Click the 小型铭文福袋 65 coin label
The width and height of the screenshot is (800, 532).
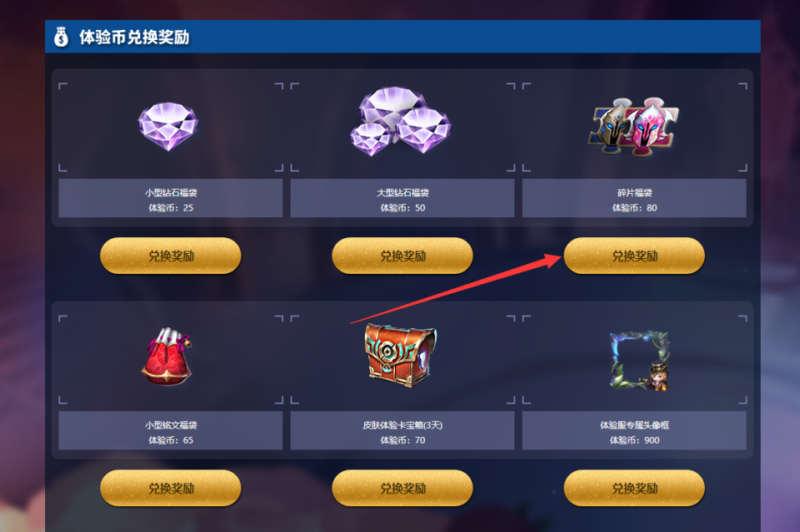[170, 440]
